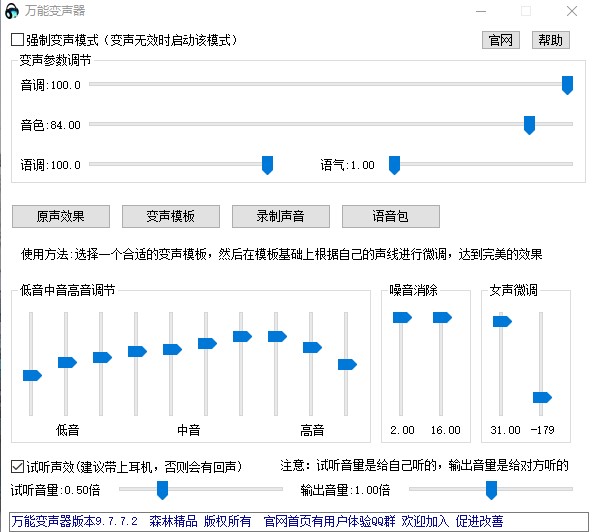This screenshot has height=532, width=592.
Task: Click the 试听音量:0.50倍 label
Action: click(x=55, y=490)
